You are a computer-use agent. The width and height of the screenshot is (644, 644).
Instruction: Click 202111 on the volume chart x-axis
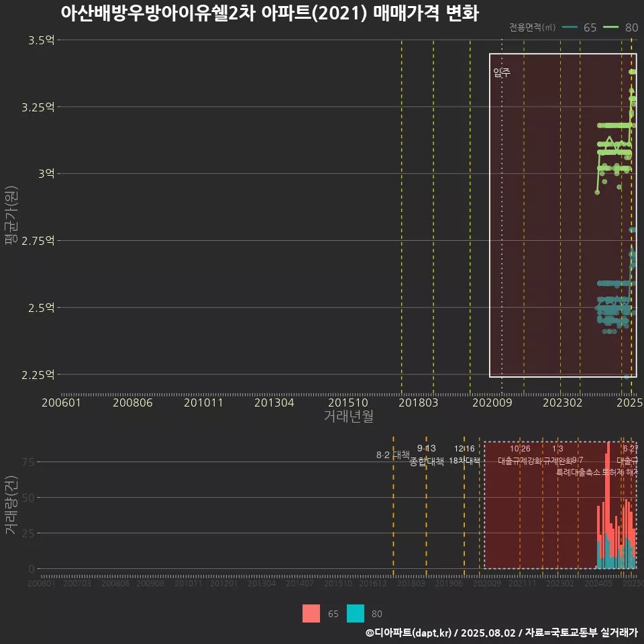pyautogui.click(x=523, y=584)
